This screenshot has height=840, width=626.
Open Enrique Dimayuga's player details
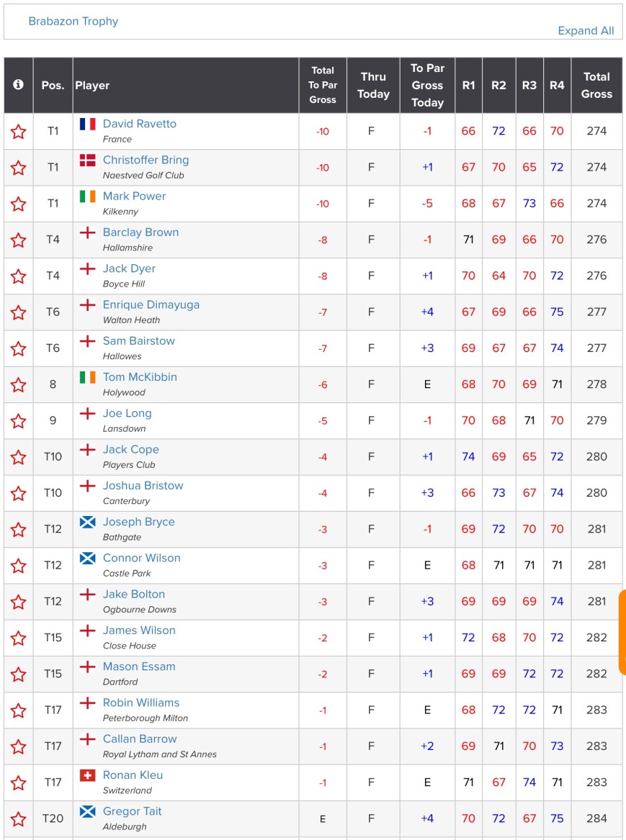pyautogui.click(x=151, y=304)
